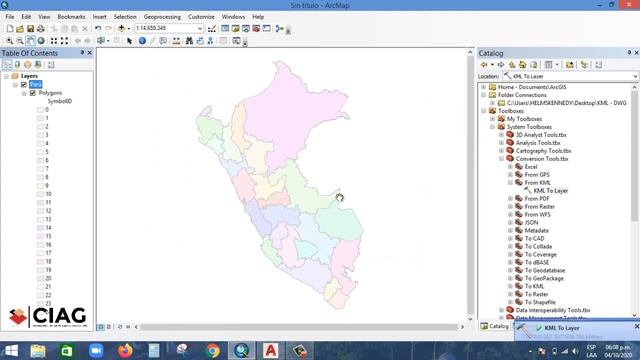Open Chrome from the taskbar

pos(212,351)
